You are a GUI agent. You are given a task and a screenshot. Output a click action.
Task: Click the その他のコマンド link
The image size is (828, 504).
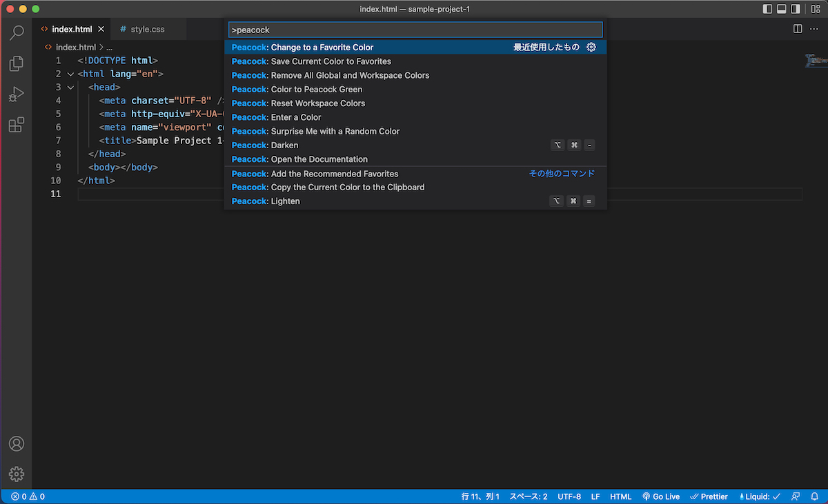click(x=561, y=173)
